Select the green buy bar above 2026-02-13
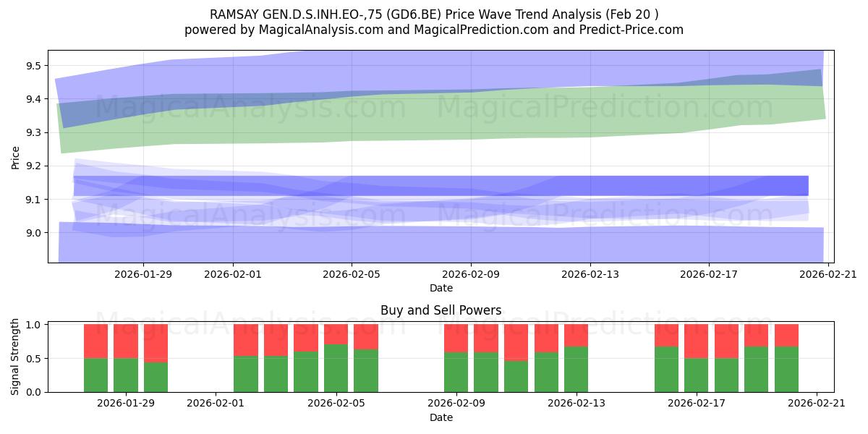This screenshot has width=868, height=434. [576, 370]
